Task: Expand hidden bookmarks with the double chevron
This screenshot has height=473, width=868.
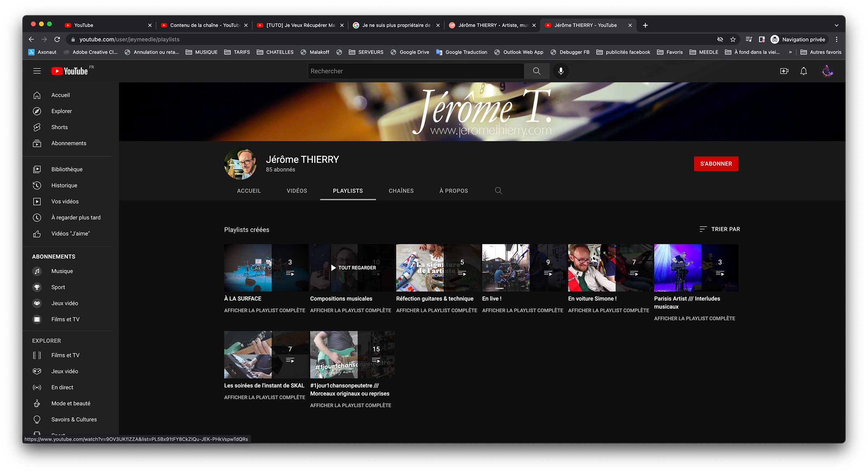Action: tap(790, 52)
